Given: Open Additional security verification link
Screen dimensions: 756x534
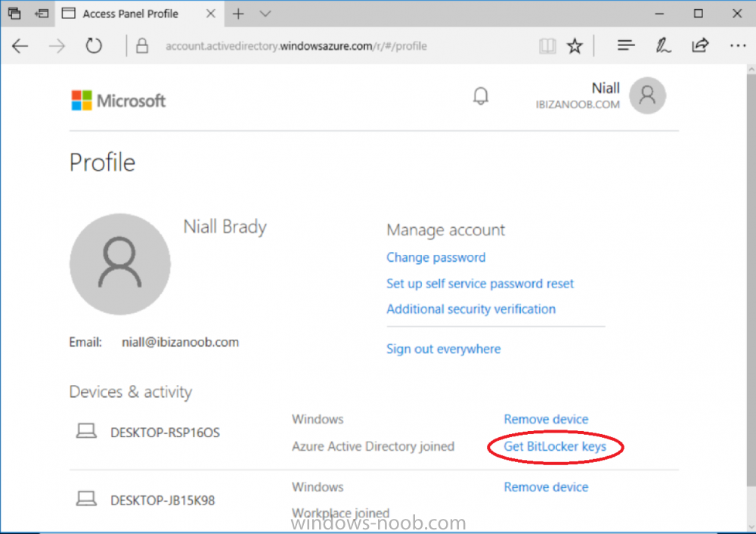Looking at the screenshot, I should tap(471, 309).
